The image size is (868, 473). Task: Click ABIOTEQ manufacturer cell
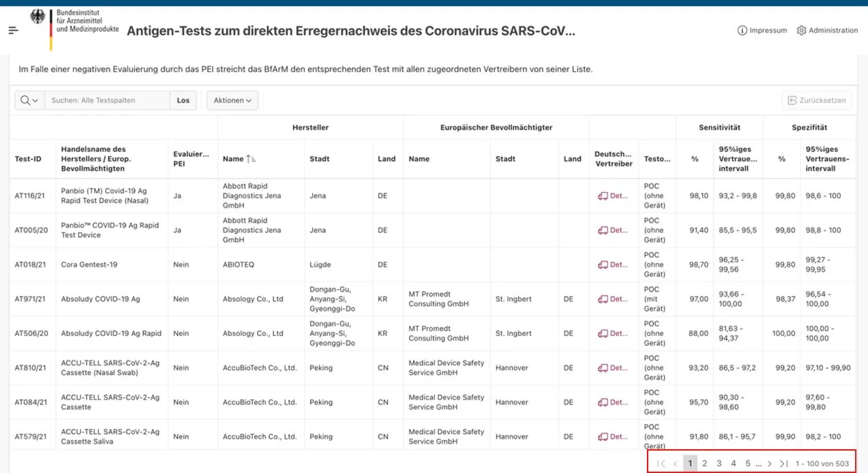tap(239, 265)
